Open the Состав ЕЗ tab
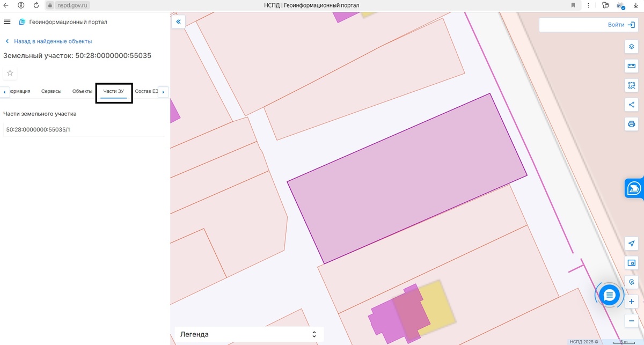Screen dimensions: 644x345 click(x=147, y=91)
